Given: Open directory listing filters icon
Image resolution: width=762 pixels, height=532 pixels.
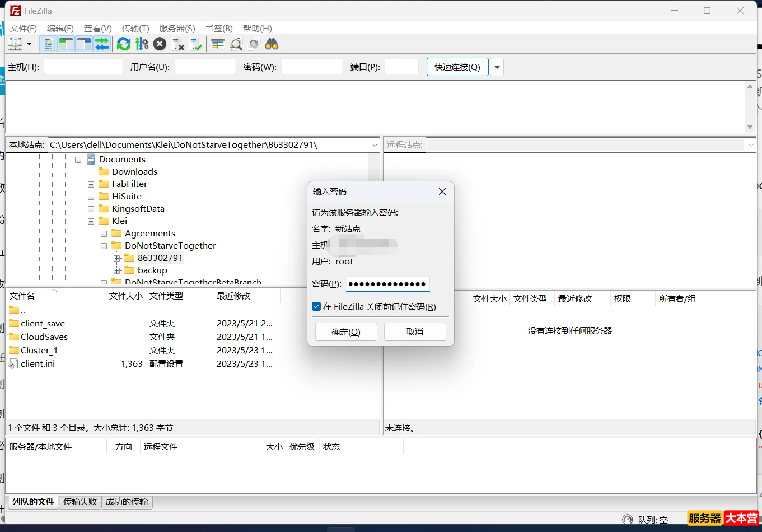Looking at the screenshot, I should click(x=218, y=44).
